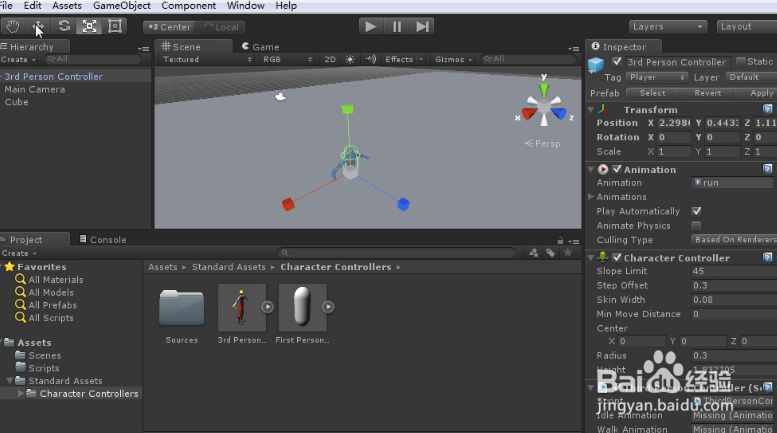Open the Layout dropdown
777x433 pixels.
pos(747,27)
